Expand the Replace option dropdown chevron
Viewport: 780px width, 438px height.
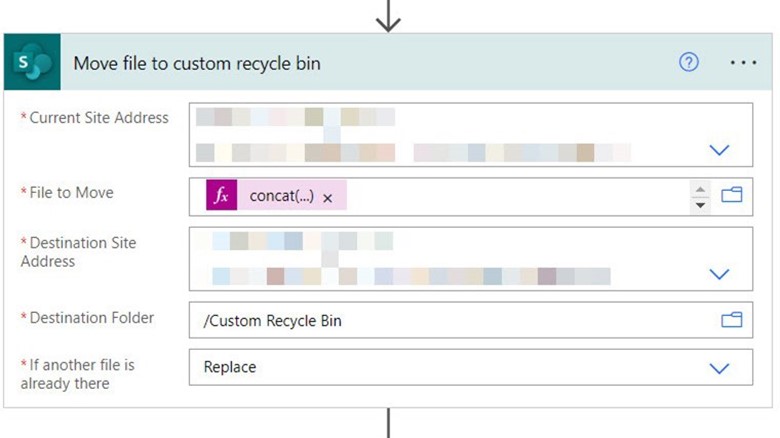[x=719, y=368]
